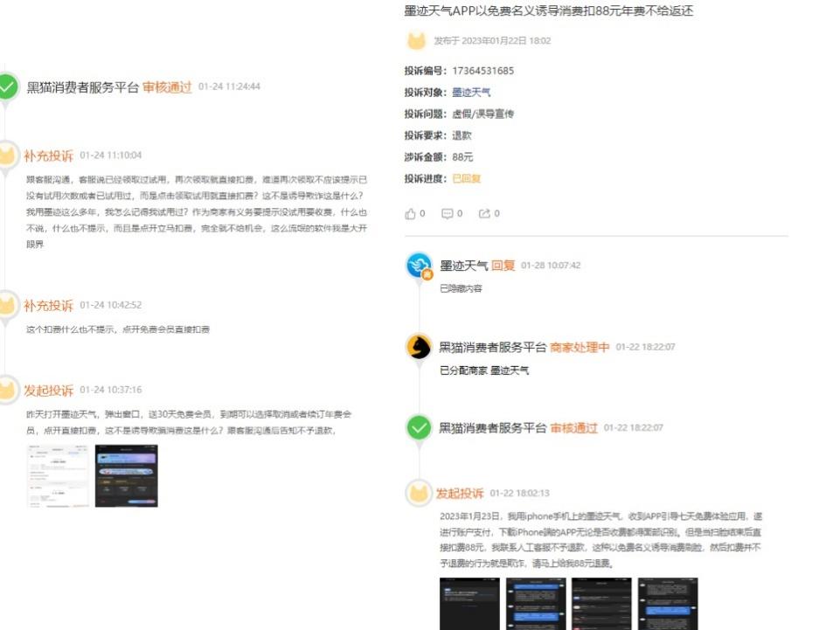Viewport: 840px width, 630px height.
Task: Open first thumbnail under the 01-22 complaint
Action: [x=469, y=603]
